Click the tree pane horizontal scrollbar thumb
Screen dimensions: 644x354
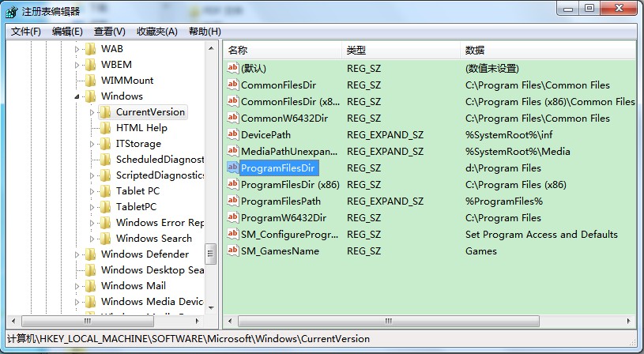88,321
